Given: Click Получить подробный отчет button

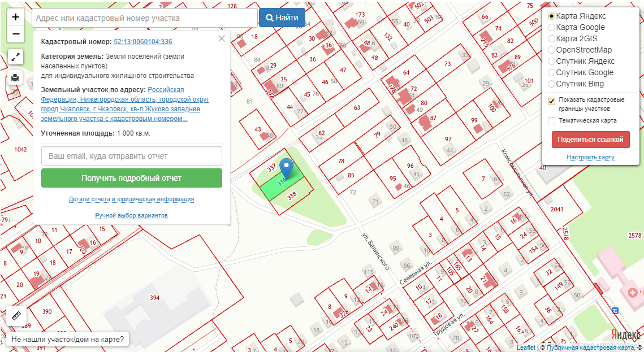Looking at the screenshot, I should click(x=131, y=178).
